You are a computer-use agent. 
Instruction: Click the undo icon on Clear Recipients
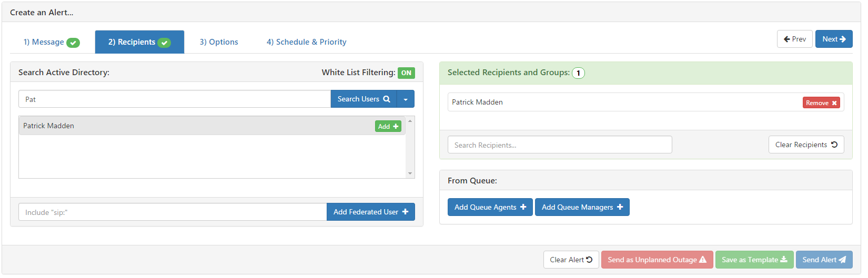pyautogui.click(x=834, y=145)
